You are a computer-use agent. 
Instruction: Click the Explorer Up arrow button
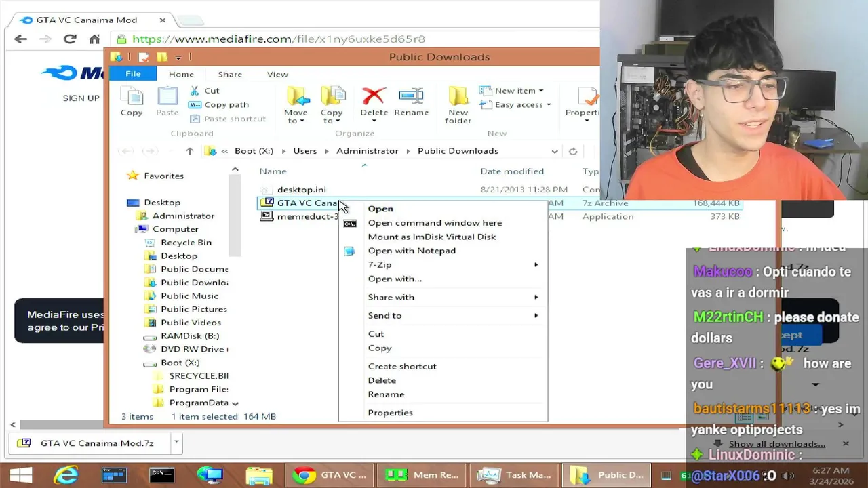190,151
